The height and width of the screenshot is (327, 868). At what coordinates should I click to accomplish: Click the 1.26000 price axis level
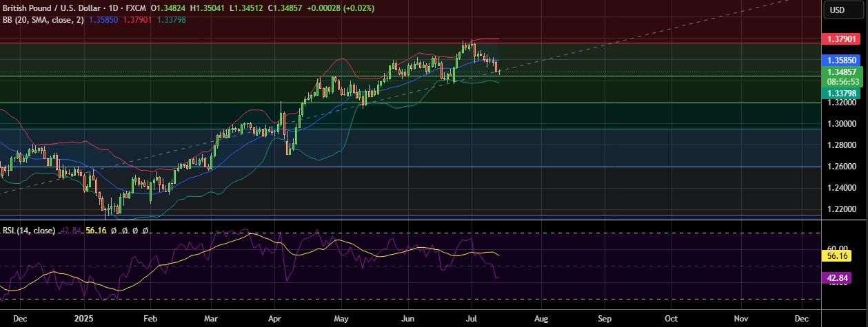pos(841,167)
